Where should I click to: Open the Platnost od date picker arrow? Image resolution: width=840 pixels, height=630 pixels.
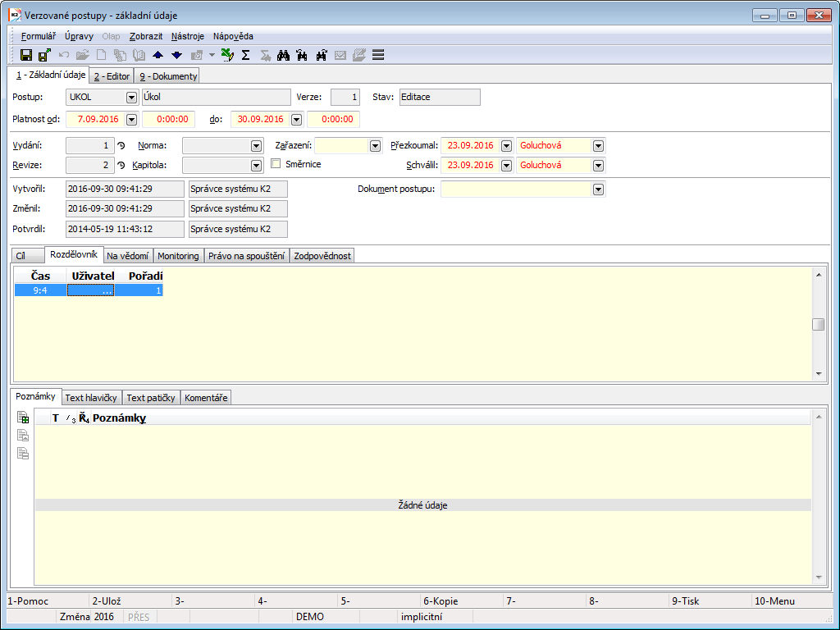click(x=131, y=120)
